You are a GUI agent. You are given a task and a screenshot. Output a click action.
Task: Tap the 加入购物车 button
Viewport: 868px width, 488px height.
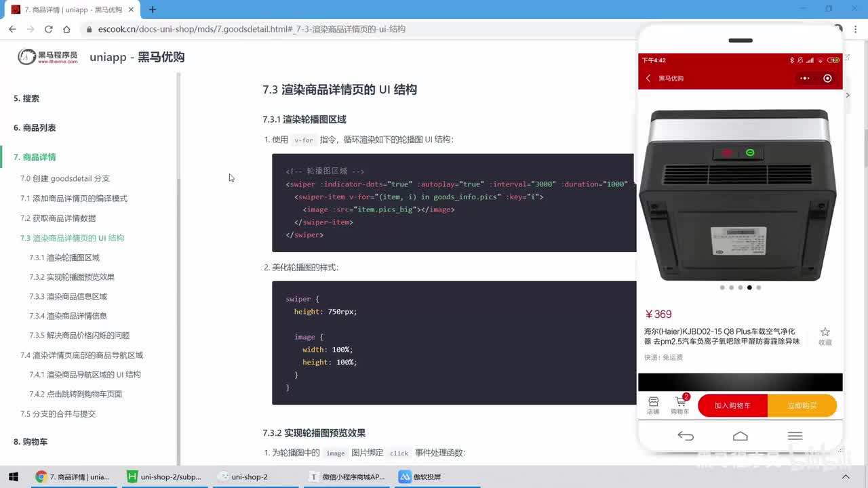732,405
